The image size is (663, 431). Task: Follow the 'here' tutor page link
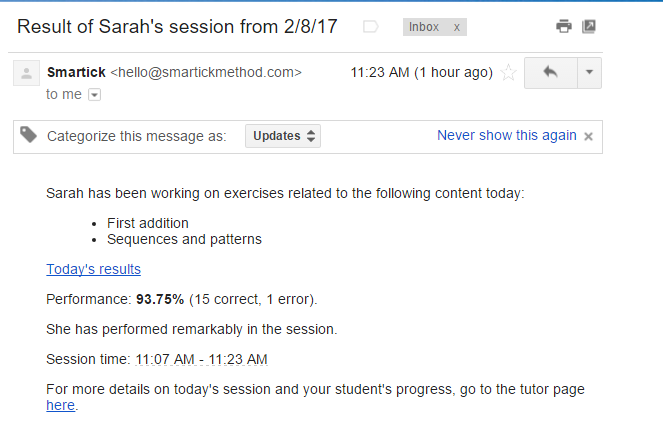pyautogui.click(x=60, y=405)
